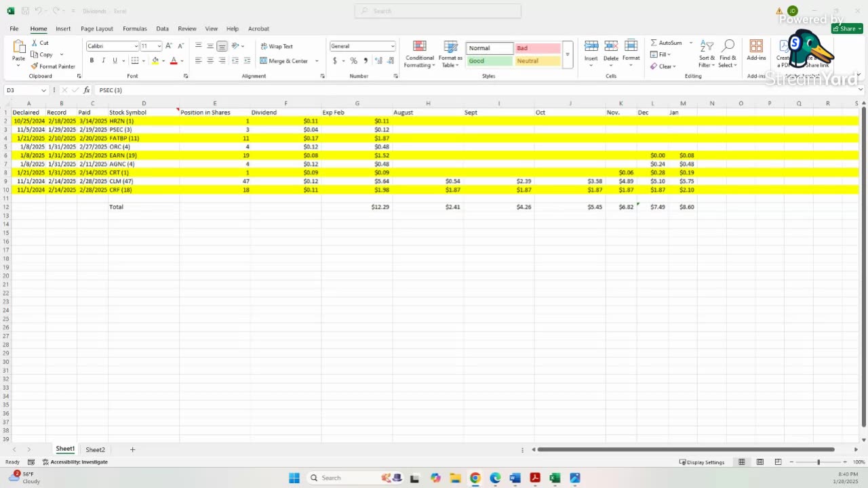Apply the Good cell style
This screenshot has width=868, height=488.
(490, 60)
